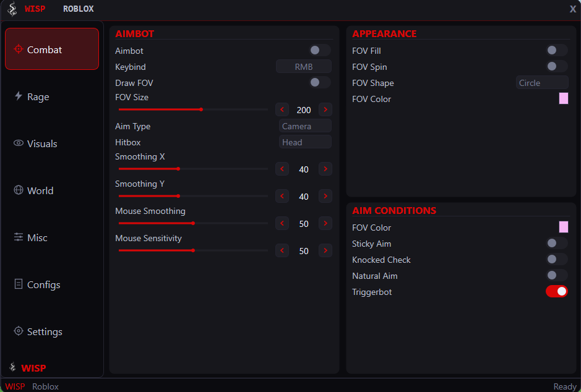Click the Roblox status bar label
The height and width of the screenshot is (392, 581).
point(45,386)
